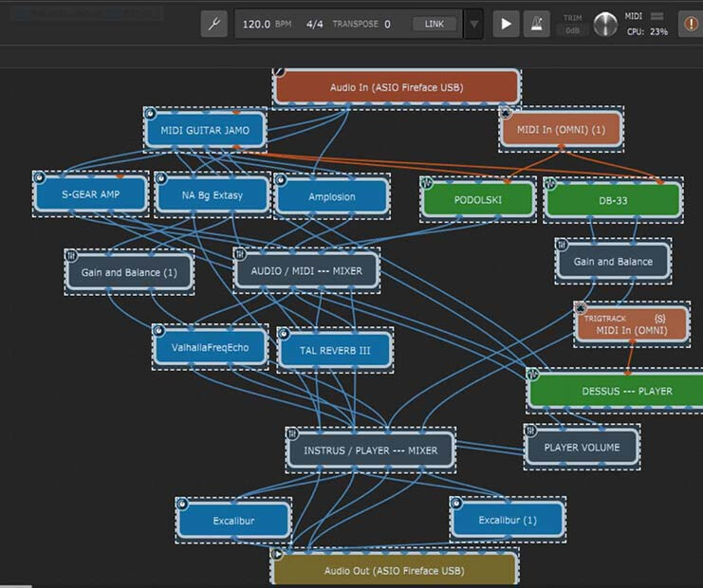703x588 pixels.
Task: Open the warning alert icon
Action: click(x=691, y=24)
